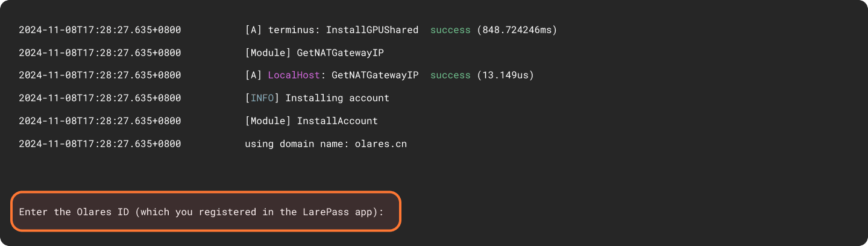Click the 848.724246ms duration value
This screenshot has width=868, height=246.
coord(517,30)
